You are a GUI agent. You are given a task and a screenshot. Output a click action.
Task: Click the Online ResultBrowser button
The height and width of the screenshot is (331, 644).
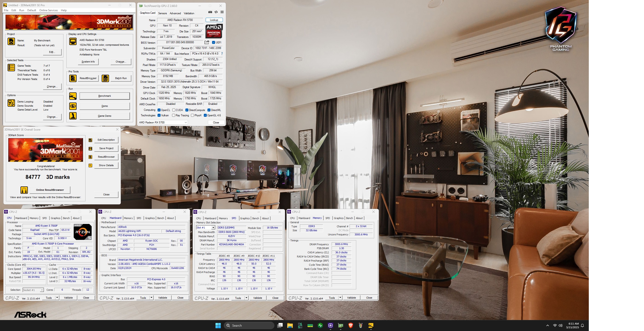click(x=50, y=190)
